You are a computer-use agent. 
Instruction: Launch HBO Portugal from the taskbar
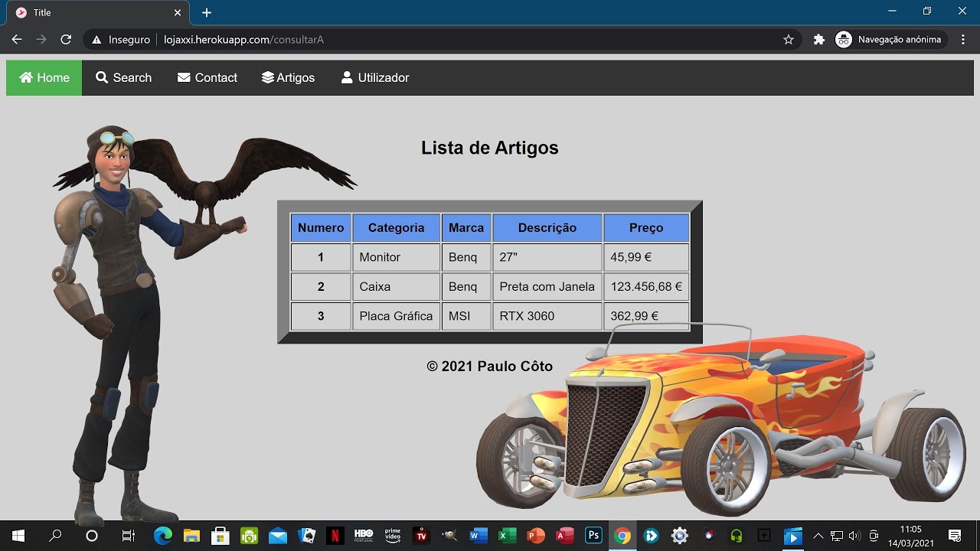[364, 536]
